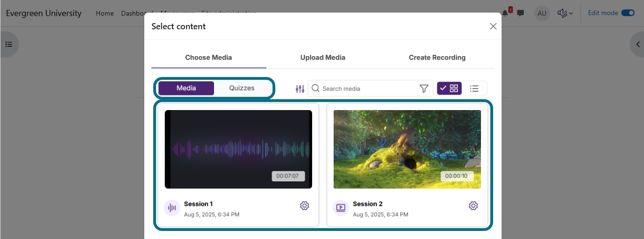Image resolution: width=644 pixels, height=239 pixels.
Task: Switch to grid view
Action: (x=449, y=88)
